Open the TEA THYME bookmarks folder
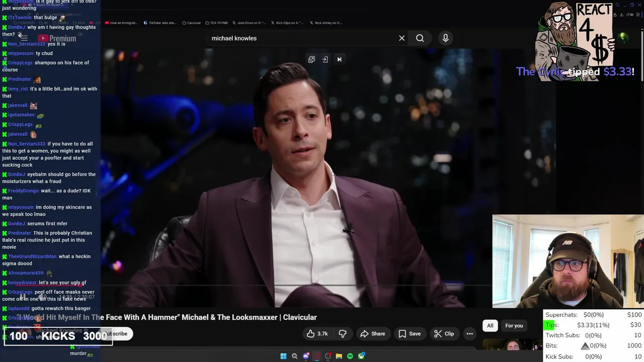 [216, 23]
